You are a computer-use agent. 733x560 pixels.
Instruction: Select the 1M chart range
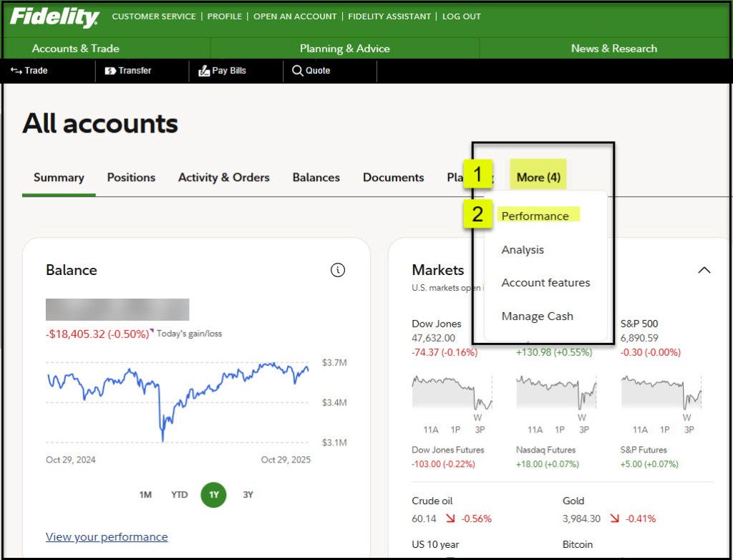click(145, 495)
